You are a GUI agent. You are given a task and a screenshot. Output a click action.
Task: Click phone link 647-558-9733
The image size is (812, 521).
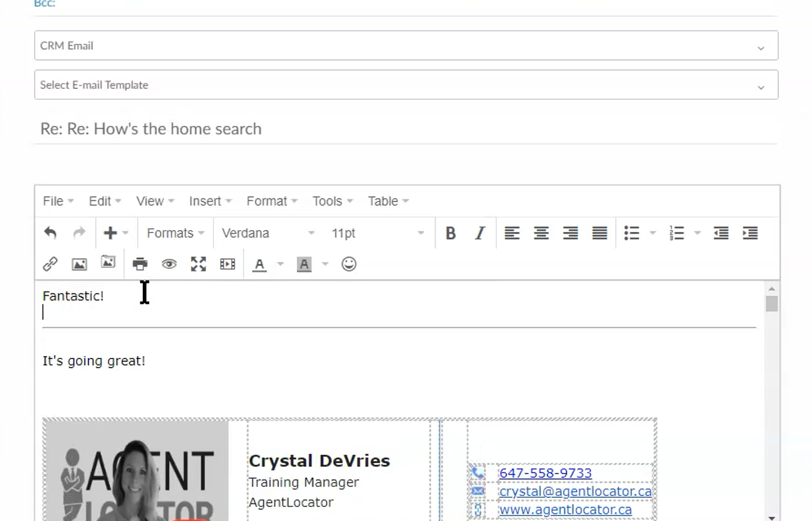[x=545, y=473]
